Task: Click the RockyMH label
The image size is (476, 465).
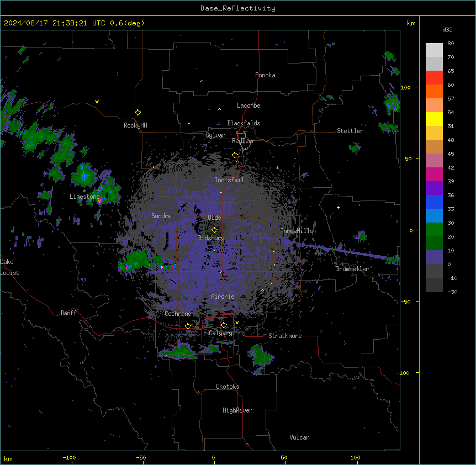Action: click(135, 125)
